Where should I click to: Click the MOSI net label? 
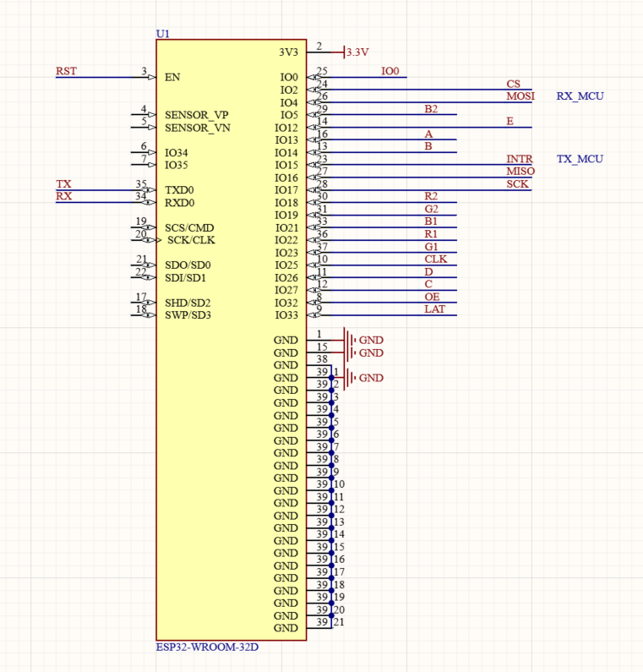pyautogui.click(x=520, y=96)
